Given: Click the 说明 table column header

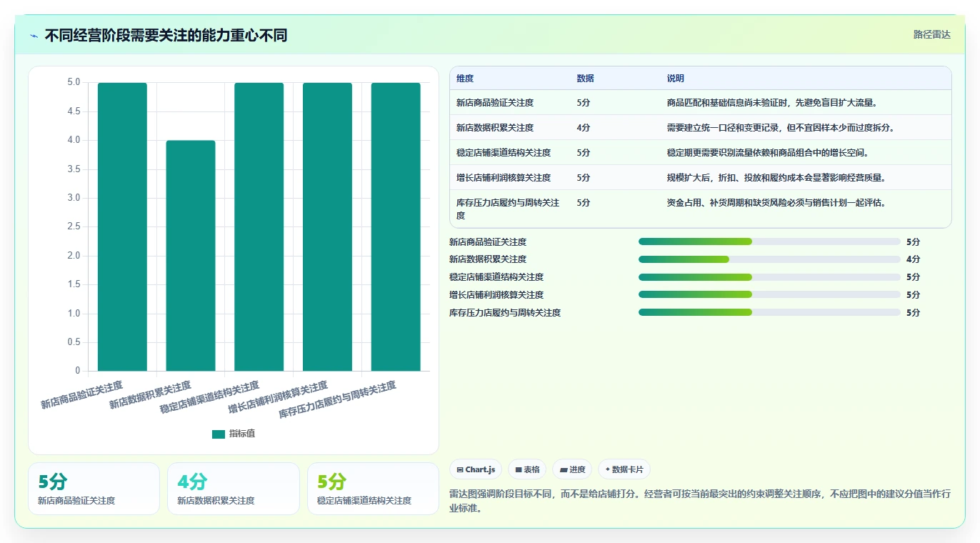Looking at the screenshot, I should click(x=676, y=79).
